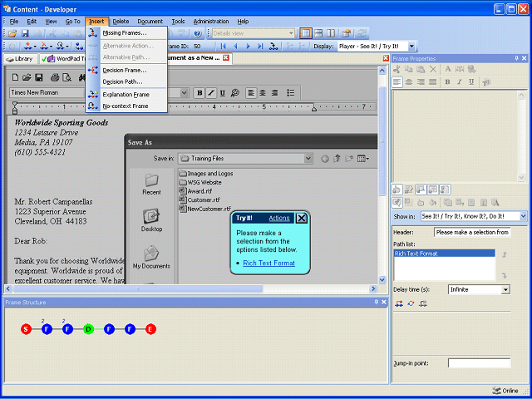Open the Display player mode dropdown
Screen dimensions: 532x399
(411, 47)
